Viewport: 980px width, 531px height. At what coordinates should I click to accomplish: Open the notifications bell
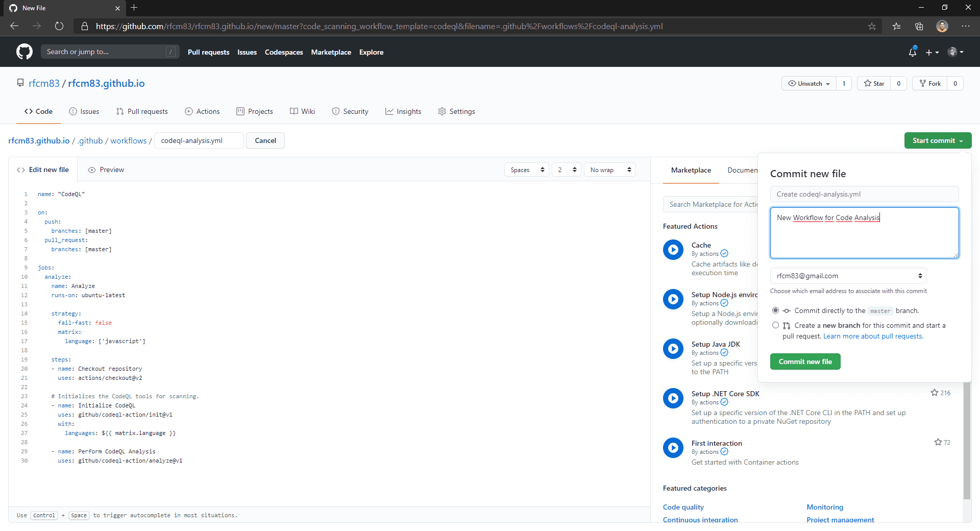(913, 52)
